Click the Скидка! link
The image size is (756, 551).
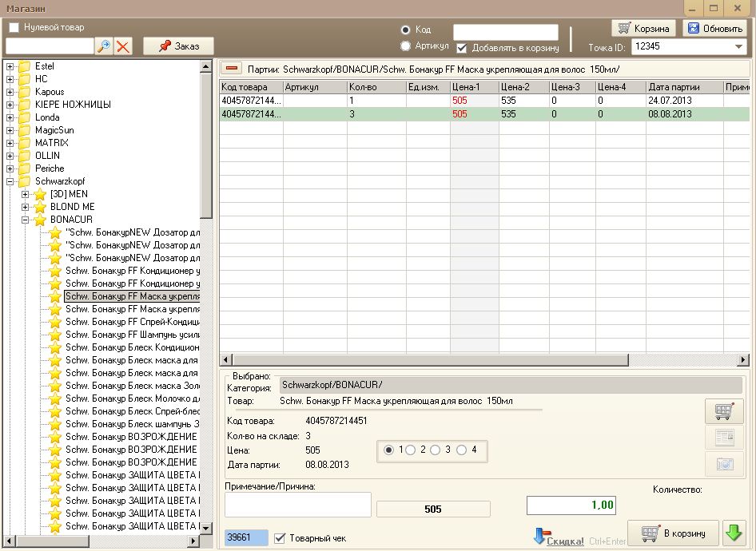(x=564, y=541)
